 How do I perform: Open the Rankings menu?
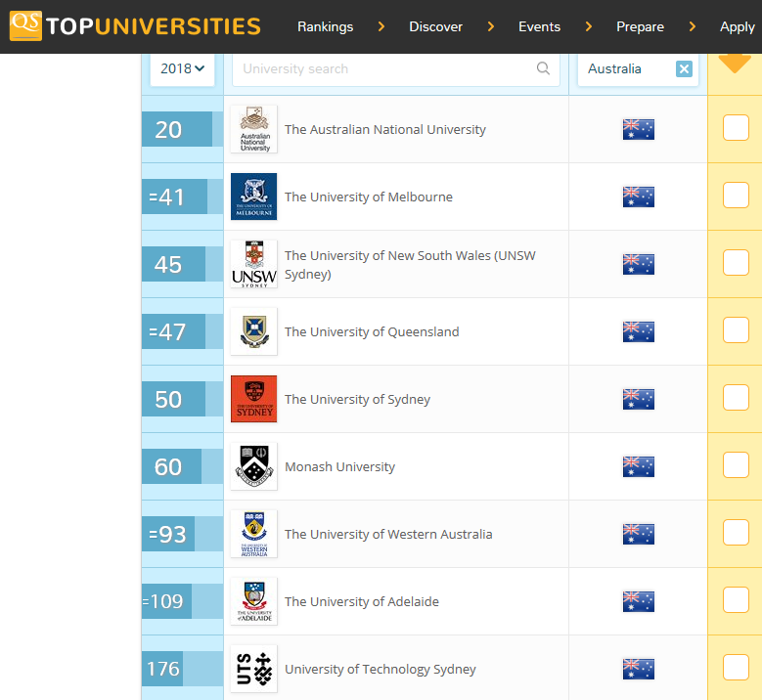325,26
